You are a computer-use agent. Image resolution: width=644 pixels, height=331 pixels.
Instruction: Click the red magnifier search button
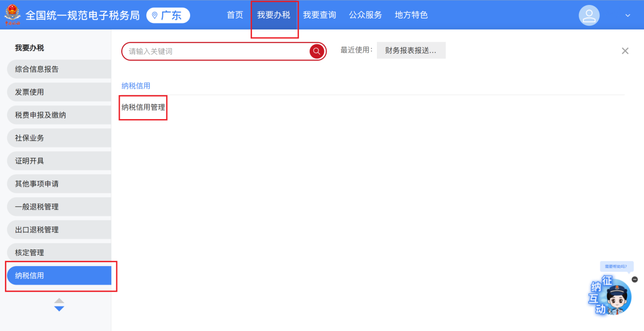(317, 51)
